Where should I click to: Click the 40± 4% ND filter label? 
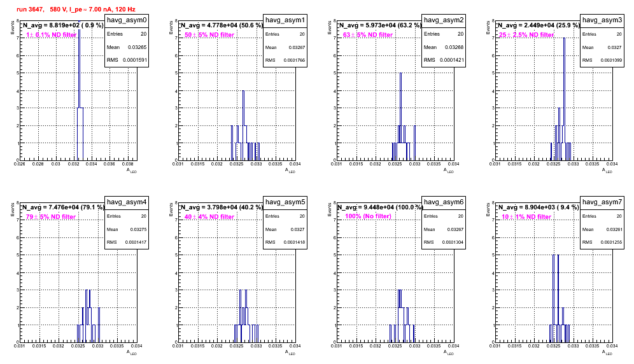click(x=209, y=217)
